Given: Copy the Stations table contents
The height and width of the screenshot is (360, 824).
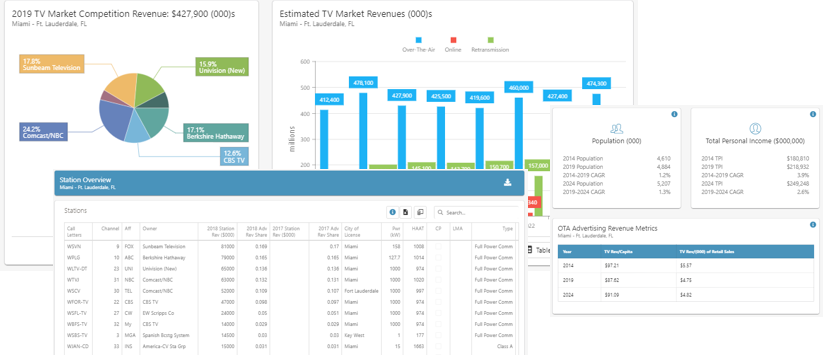Looking at the screenshot, I should (x=420, y=212).
